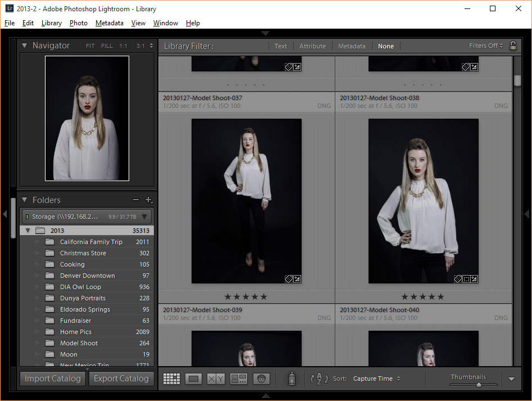Set Navigator zoom to 3:1
The width and height of the screenshot is (532, 401).
[x=140, y=46]
